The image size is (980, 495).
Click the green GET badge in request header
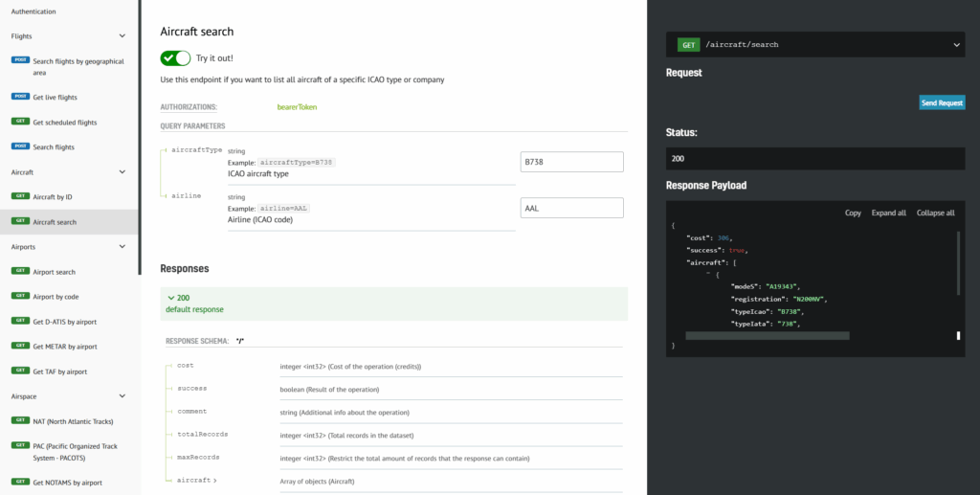tap(689, 45)
